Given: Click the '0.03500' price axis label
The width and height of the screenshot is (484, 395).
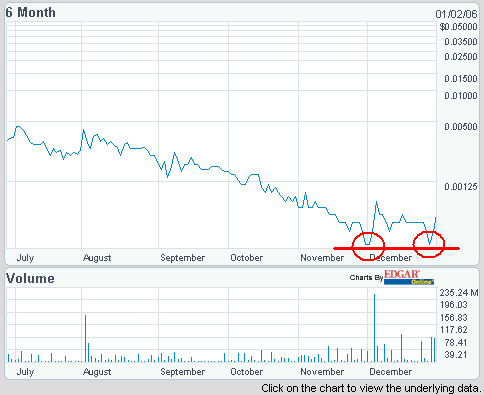Looking at the screenshot, I should click(461, 42).
